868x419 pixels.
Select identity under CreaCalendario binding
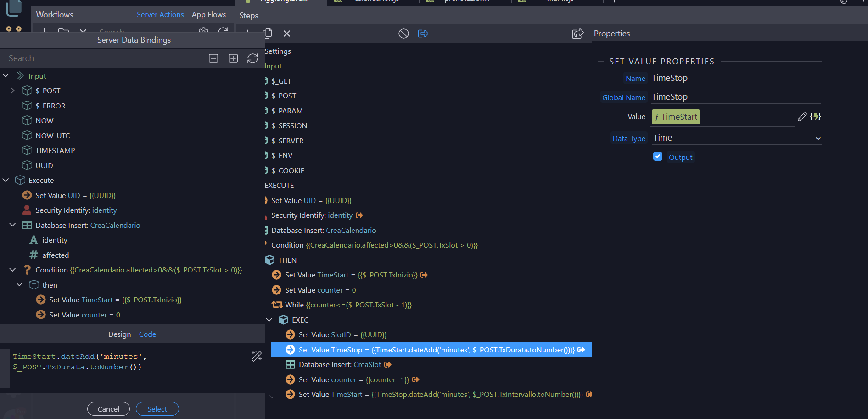[x=55, y=240]
